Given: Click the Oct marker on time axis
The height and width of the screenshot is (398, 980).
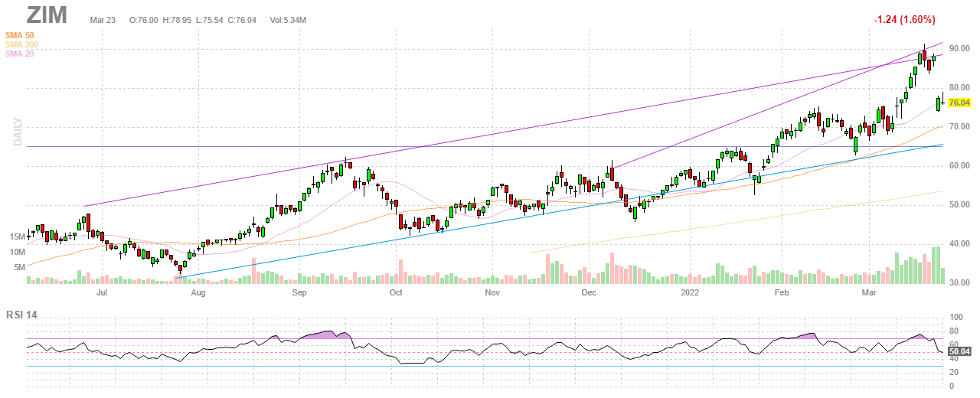Looking at the screenshot, I should (x=395, y=292).
